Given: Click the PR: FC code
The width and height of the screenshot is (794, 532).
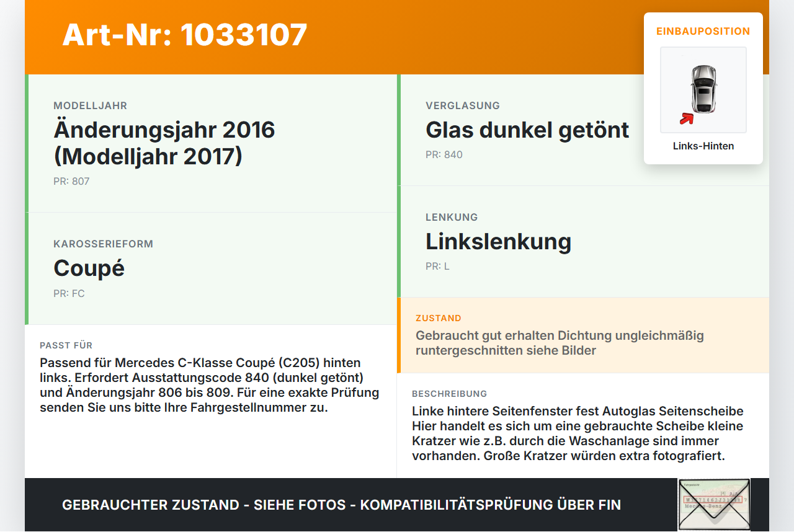Looking at the screenshot, I should coord(69,293).
